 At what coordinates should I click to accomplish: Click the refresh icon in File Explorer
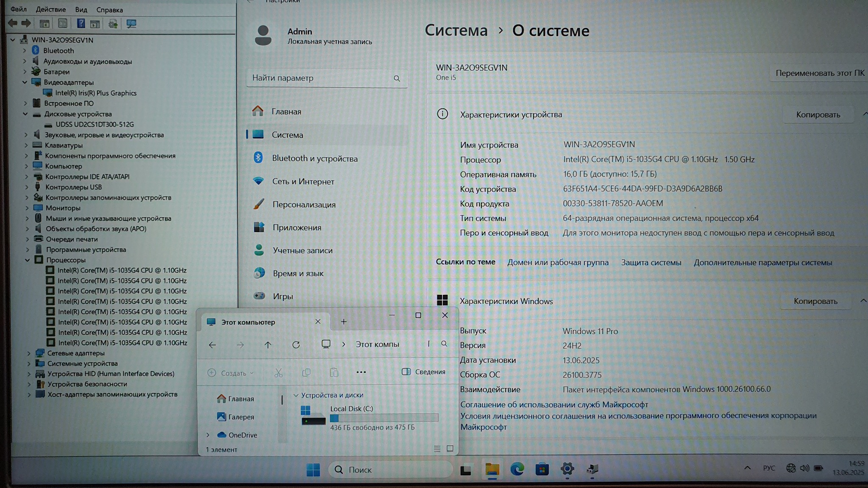point(296,345)
